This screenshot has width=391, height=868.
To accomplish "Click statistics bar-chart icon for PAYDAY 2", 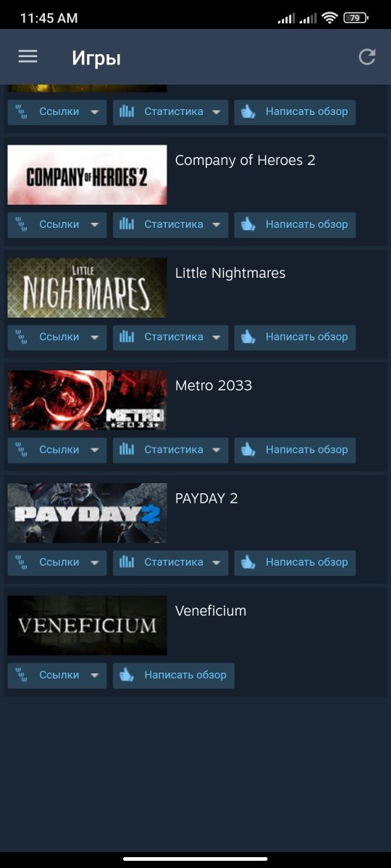I will point(127,563).
